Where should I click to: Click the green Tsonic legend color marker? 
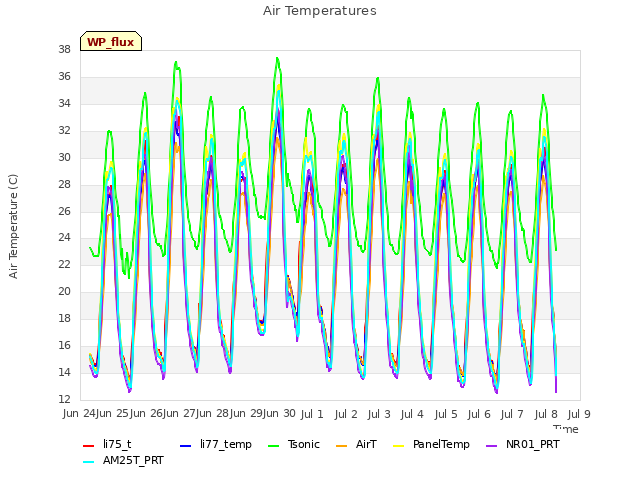click(273, 446)
